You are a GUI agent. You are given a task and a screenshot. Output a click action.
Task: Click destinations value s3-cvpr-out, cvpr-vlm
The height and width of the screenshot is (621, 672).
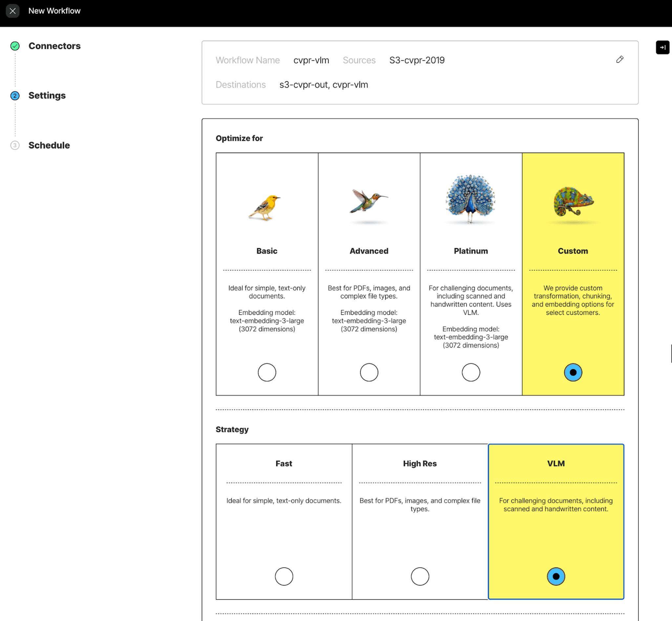coord(324,85)
